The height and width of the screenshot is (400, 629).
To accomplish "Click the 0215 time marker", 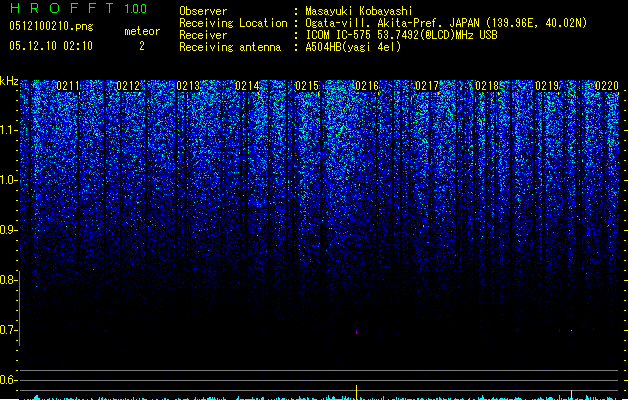I will click(x=307, y=86).
